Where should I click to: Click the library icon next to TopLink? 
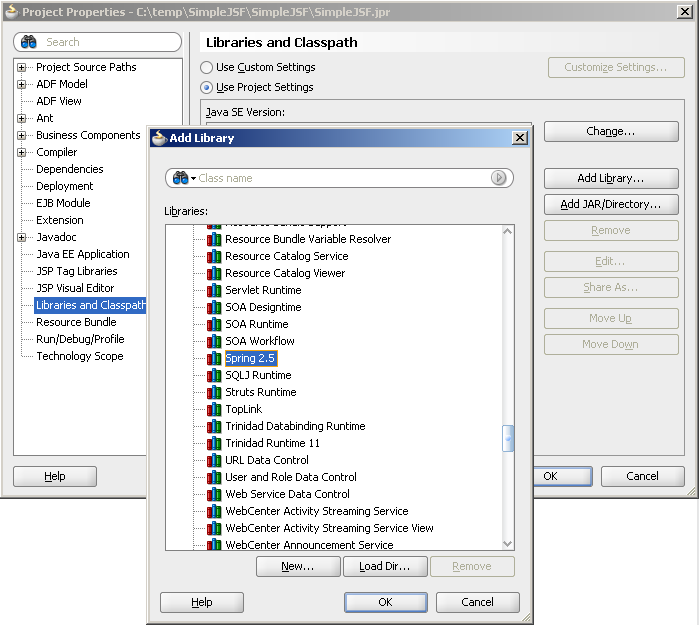pos(214,409)
